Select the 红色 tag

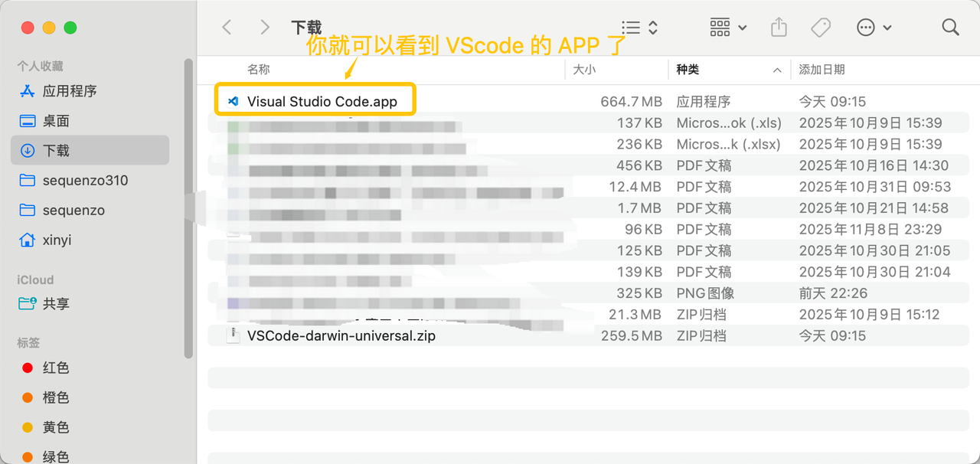pyautogui.click(x=56, y=368)
